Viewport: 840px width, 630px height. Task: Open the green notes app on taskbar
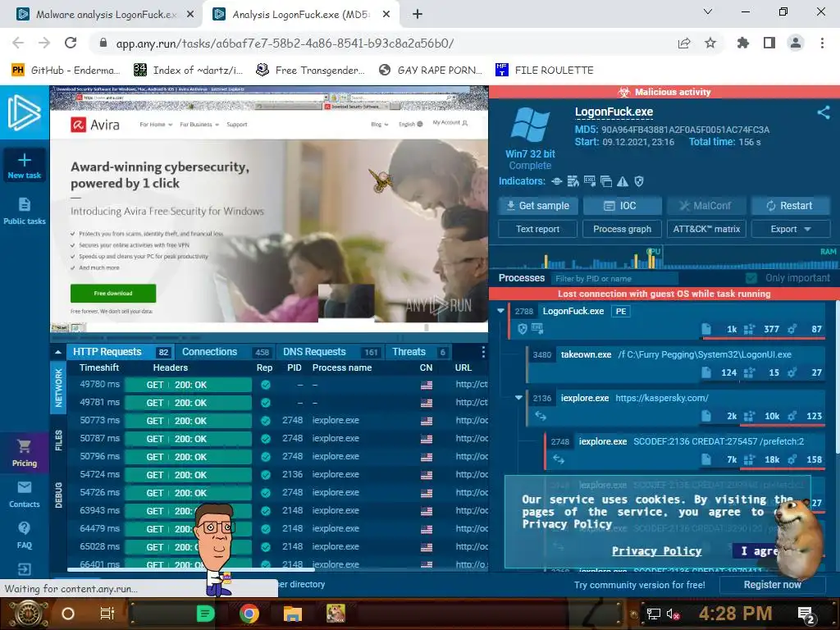pos(205,614)
